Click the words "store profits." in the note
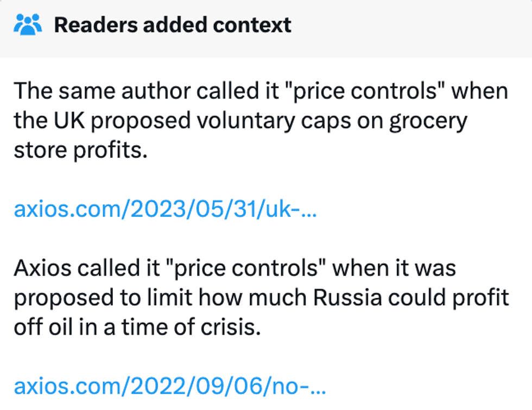 point(80,150)
